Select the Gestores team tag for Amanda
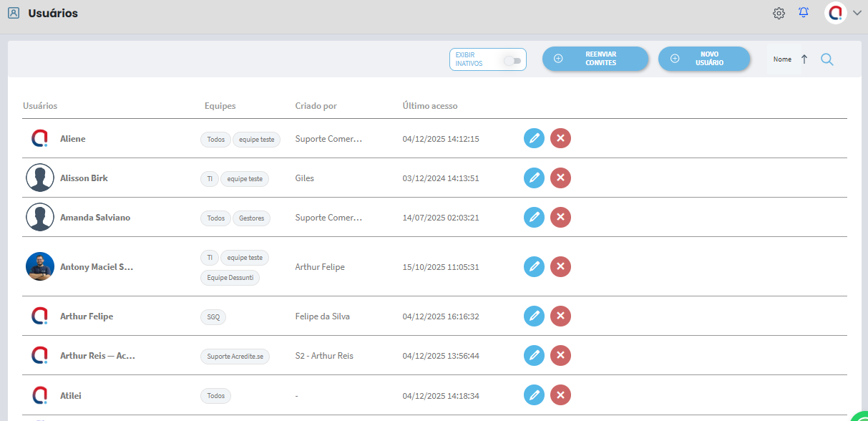 coord(251,218)
